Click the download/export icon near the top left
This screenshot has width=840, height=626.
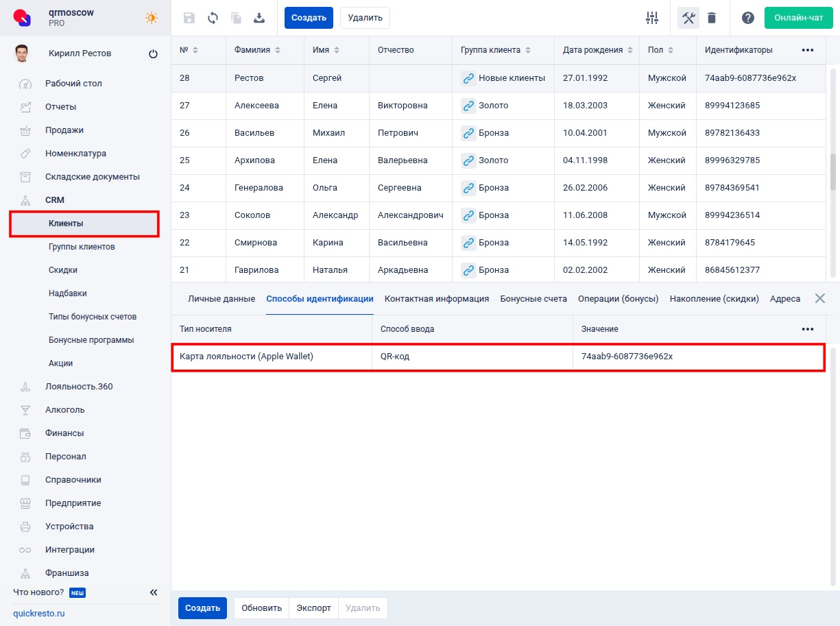259,18
